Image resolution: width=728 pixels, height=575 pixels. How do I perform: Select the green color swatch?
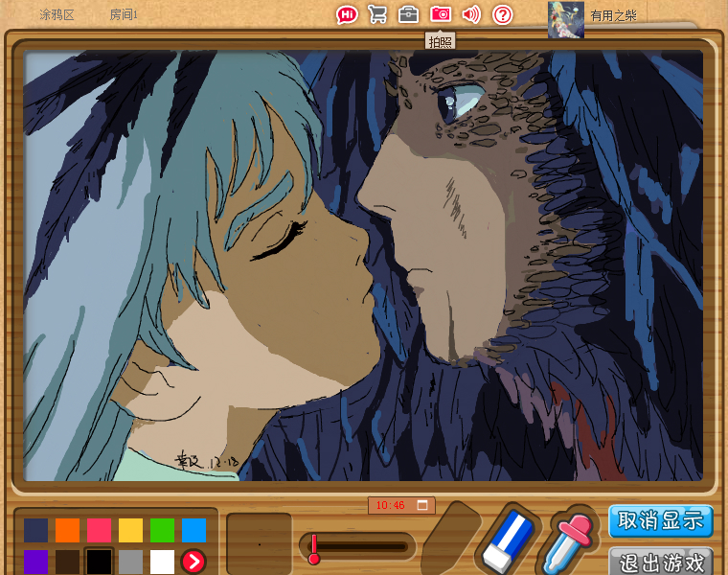coord(162,530)
